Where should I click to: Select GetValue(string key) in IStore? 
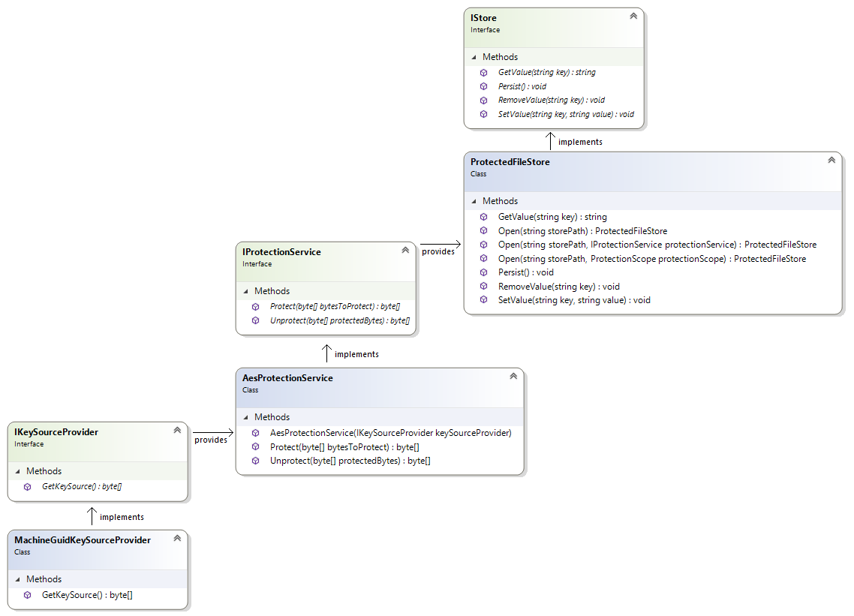pos(546,73)
